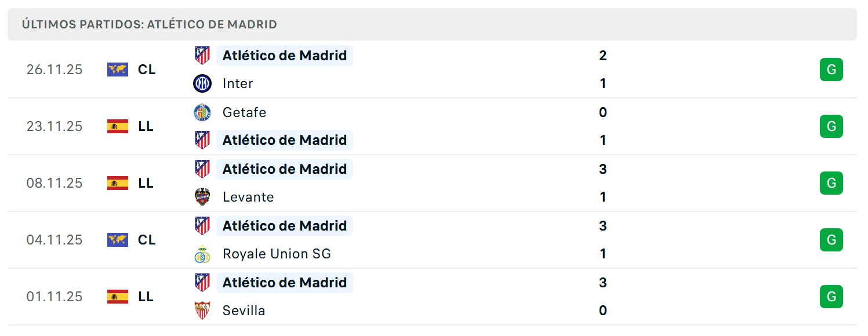Select Atlético de Madrid in Sevilla match
Image resolution: width=868 pixels, height=336 pixels.
(285, 283)
